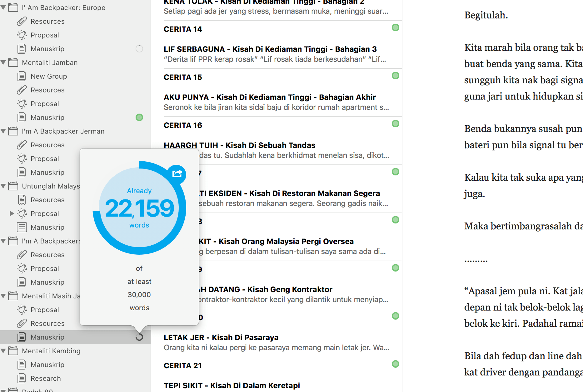Click folder icon of I'm A Backpacker Jerman
This screenshot has width=583, height=392.
pyautogui.click(x=13, y=131)
